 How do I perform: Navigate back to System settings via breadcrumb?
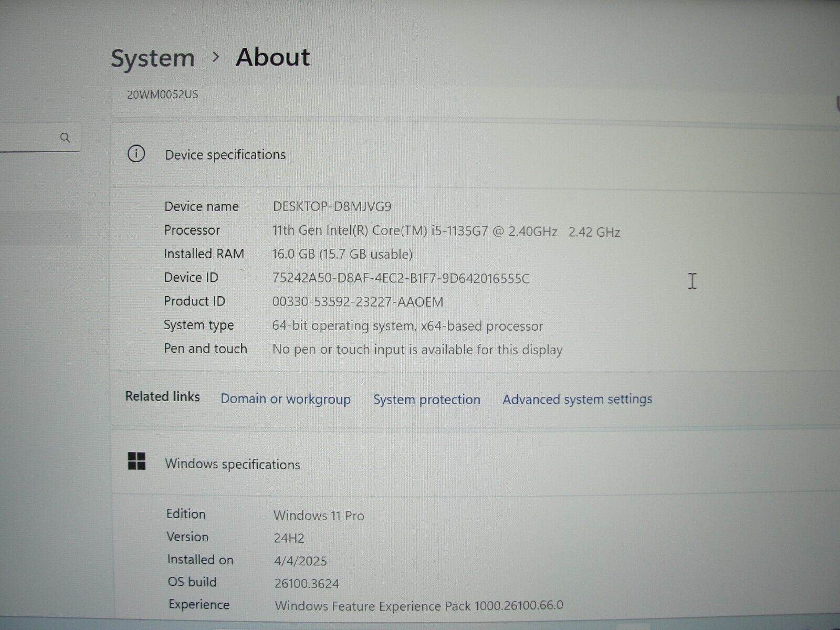(152, 58)
